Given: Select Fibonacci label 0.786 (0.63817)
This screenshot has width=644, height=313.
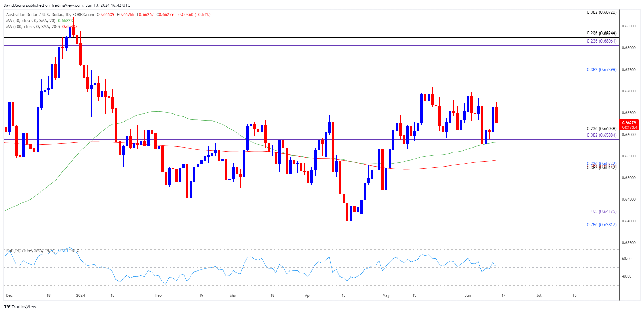Looking at the screenshot, I should (x=602, y=225).
